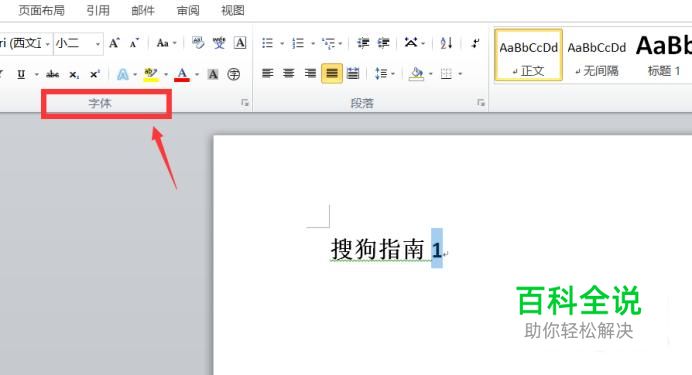Screen dimensions: 692x375
Task: Toggle character shading
Action: [213, 74]
